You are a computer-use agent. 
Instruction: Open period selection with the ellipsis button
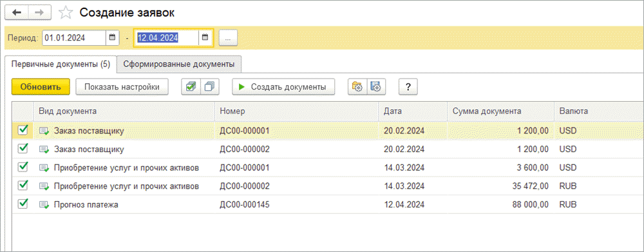[x=228, y=38]
